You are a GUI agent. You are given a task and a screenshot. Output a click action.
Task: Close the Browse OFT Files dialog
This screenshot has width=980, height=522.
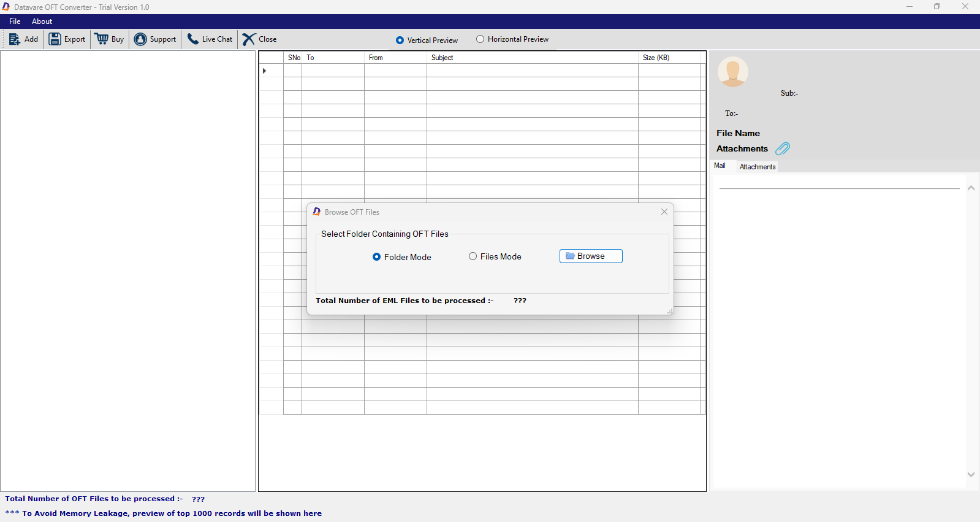click(x=664, y=212)
